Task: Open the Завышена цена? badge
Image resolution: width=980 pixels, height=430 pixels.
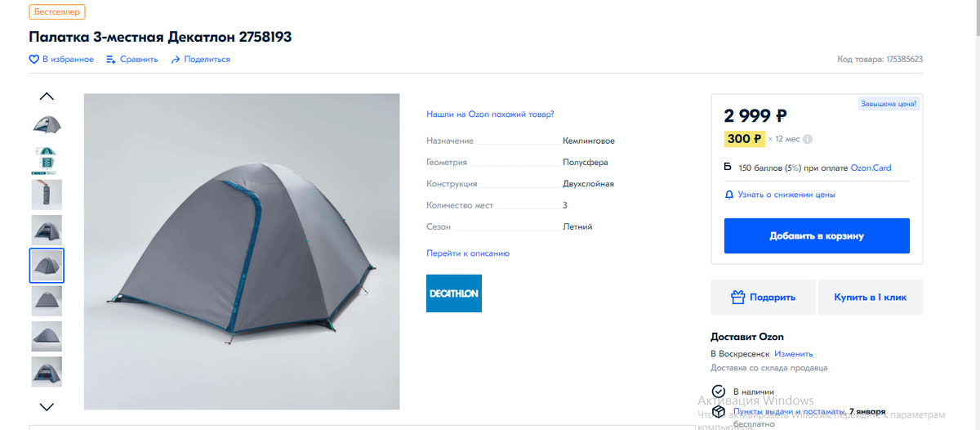Action: (889, 104)
